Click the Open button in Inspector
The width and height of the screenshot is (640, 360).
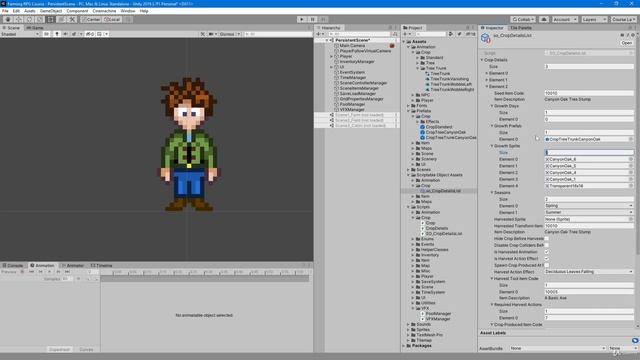[627, 43]
